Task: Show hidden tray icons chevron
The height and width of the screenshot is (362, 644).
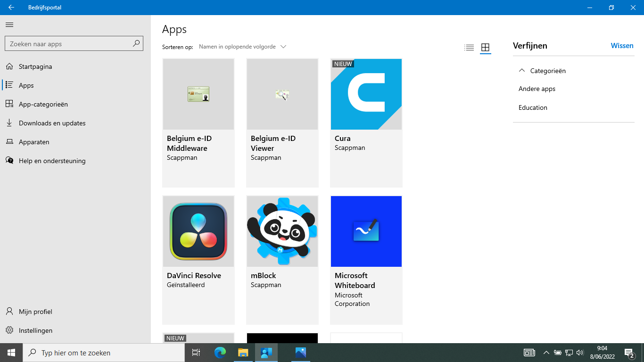Action: [x=546, y=353]
